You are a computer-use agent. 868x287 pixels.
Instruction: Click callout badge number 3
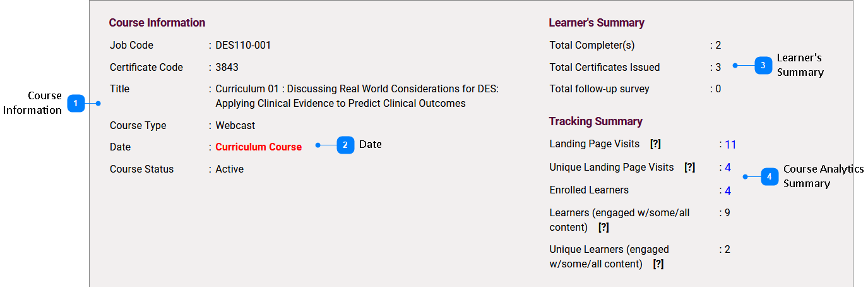coord(763,65)
